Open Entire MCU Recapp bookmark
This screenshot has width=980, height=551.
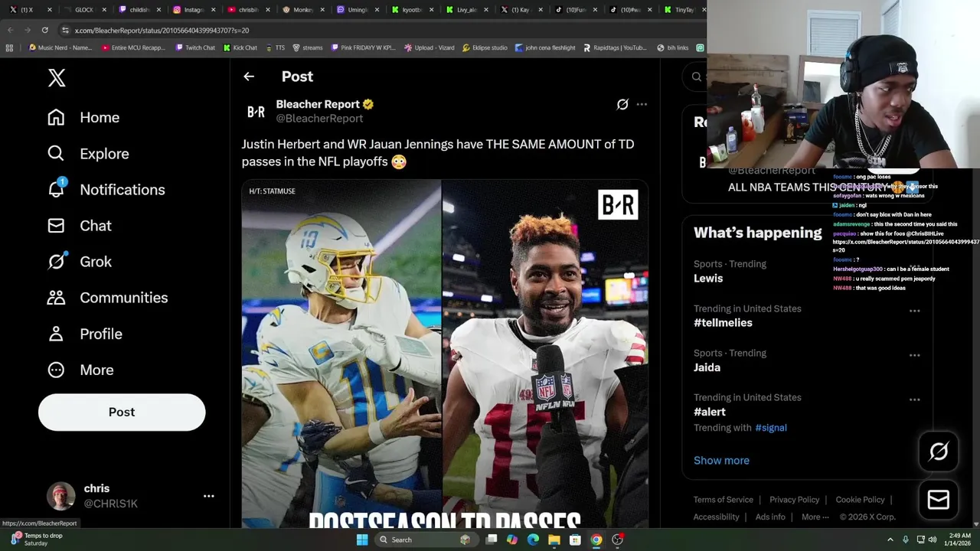(x=133, y=47)
